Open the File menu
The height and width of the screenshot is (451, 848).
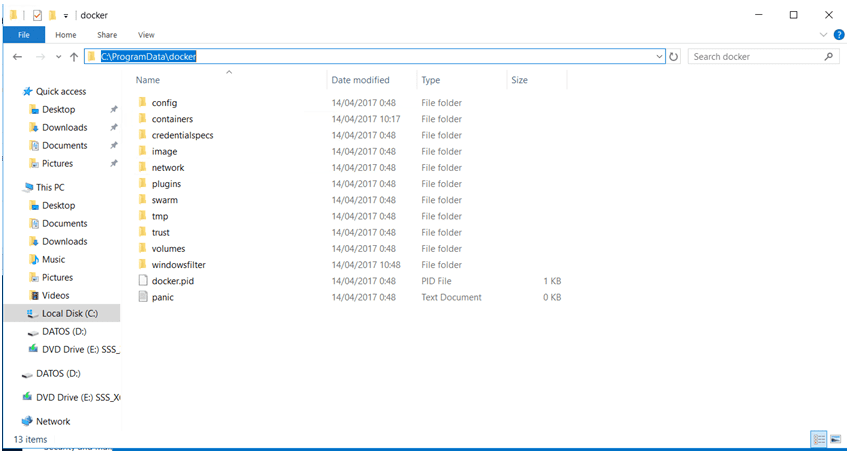tap(23, 35)
